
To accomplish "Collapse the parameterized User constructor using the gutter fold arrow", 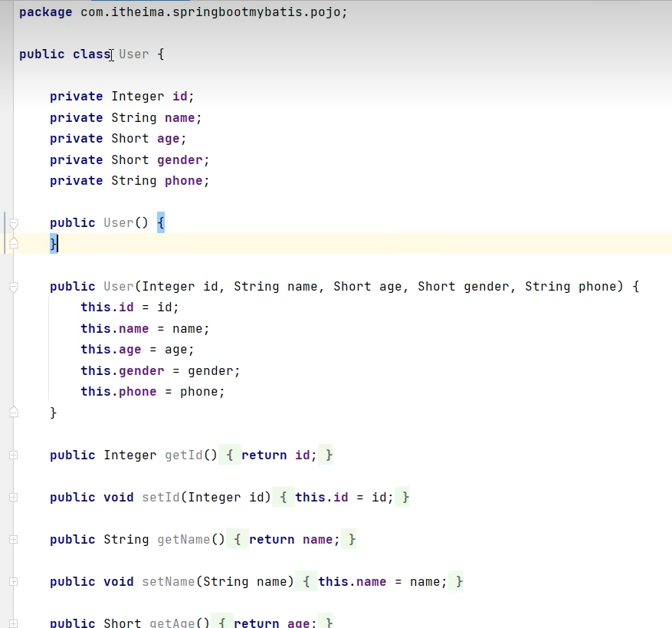I will pyautogui.click(x=13, y=287).
